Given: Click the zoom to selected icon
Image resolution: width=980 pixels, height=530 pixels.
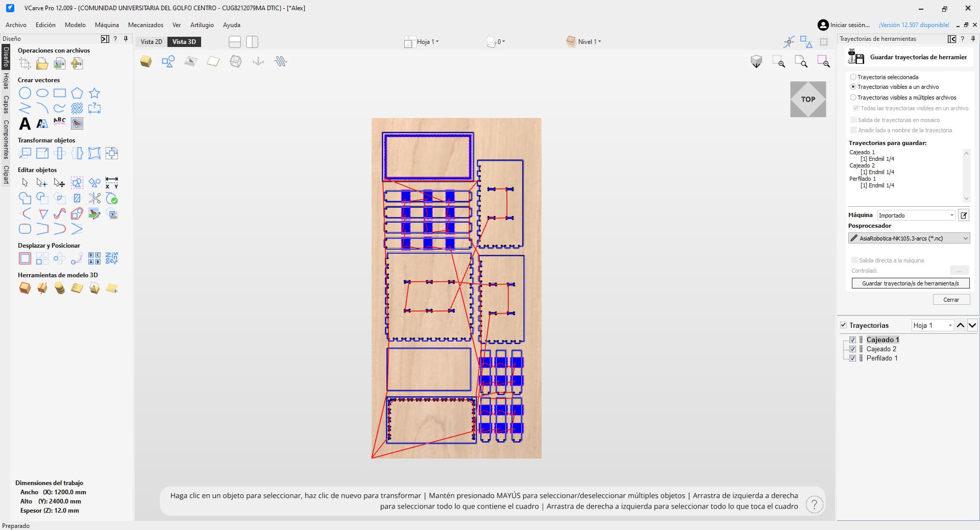Looking at the screenshot, I should coord(824,62).
